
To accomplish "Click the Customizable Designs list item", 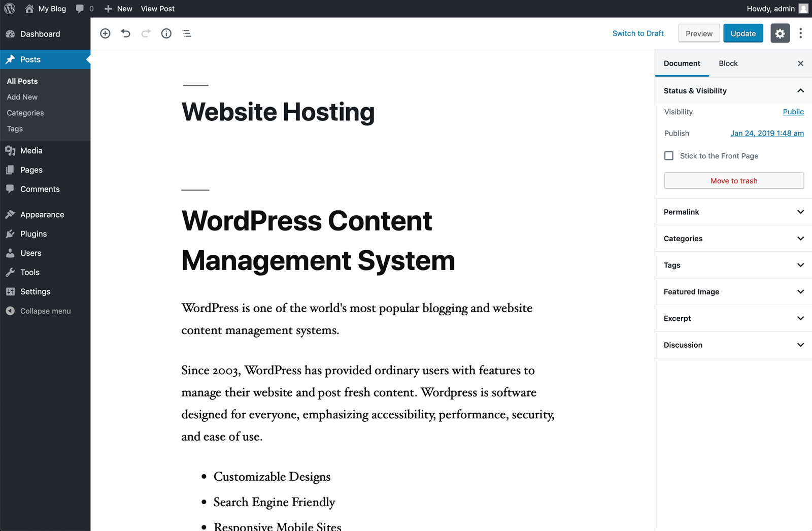I will pyautogui.click(x=272, y=477).
